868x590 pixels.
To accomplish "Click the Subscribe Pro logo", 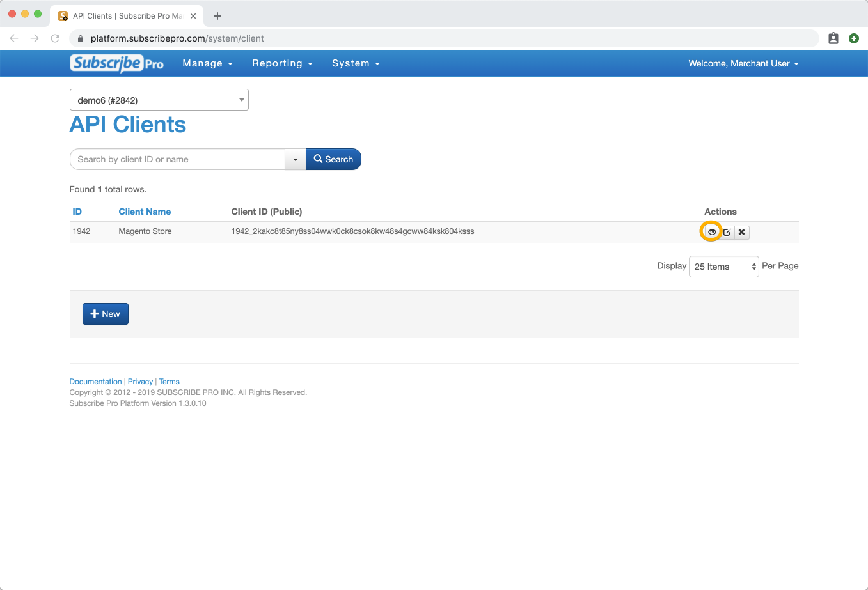I will 117,63.
